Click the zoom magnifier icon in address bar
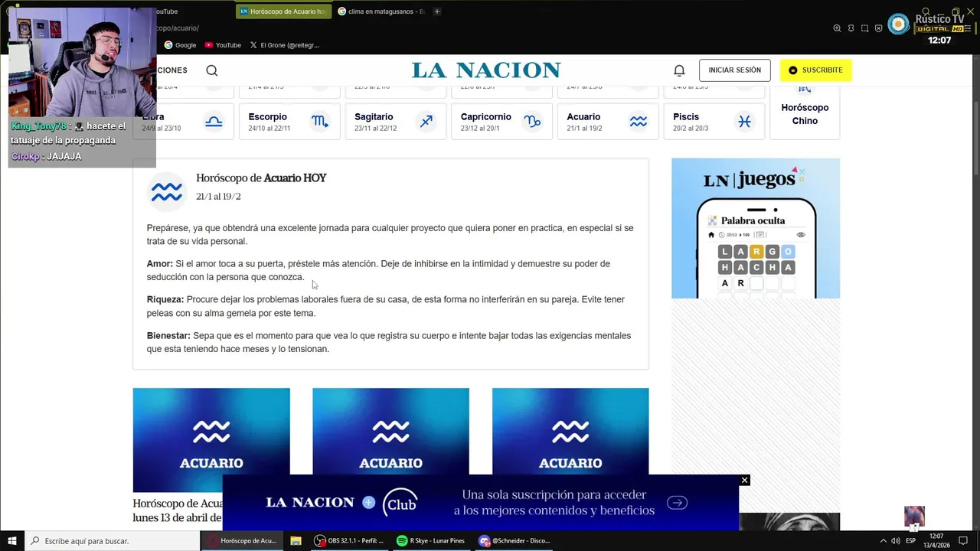This screenshot has height=551, width=980. (837, 28)
